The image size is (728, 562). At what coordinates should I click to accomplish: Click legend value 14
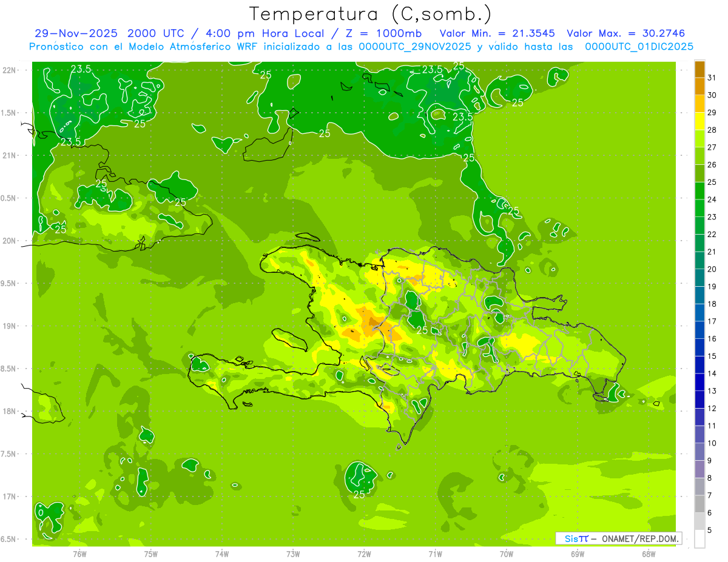point(712,373)
